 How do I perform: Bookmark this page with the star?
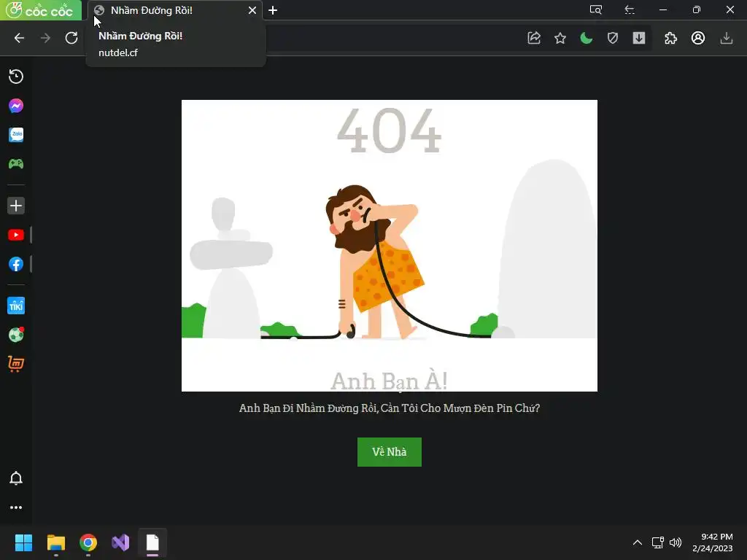point(560,38)
